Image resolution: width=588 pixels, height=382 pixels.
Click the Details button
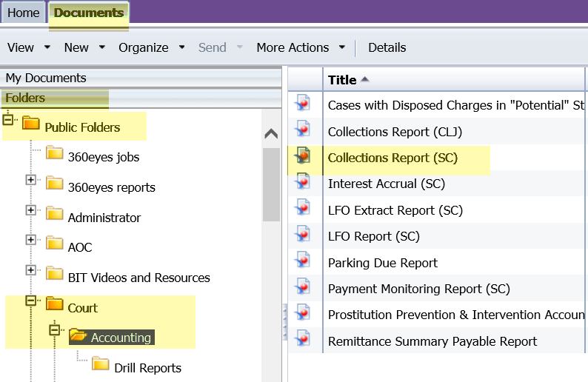(x=387, y=47)
